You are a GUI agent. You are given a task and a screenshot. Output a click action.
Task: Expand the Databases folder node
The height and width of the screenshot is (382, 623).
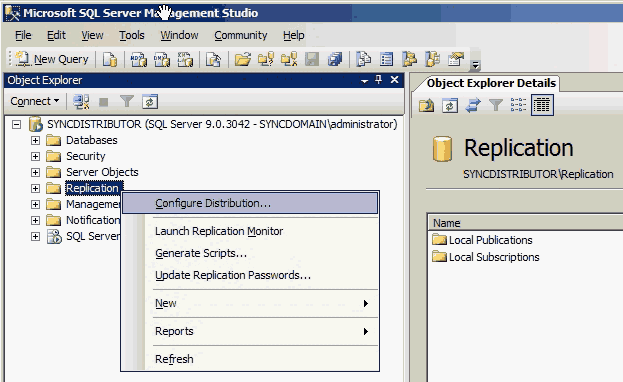(35, 141)
